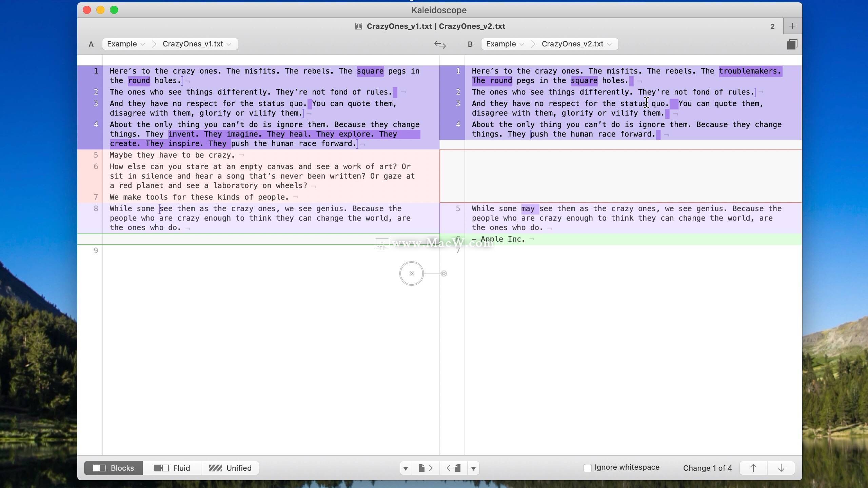Switch to Blocks view mode
The width and height of the screenshot is (868, 488).
point(114,468)
